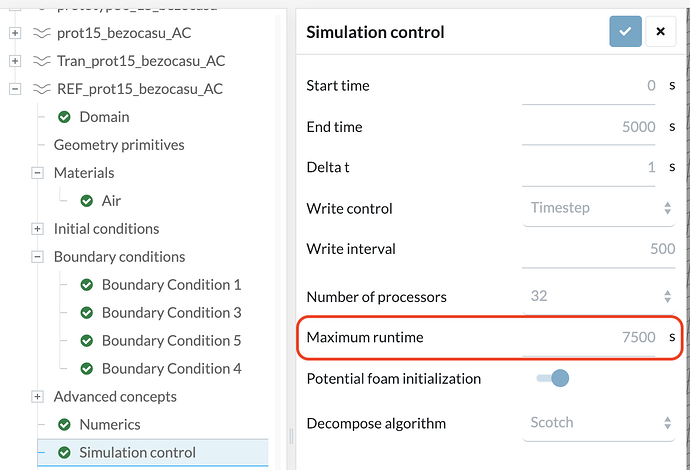Click the status icon for Boundary Condition 5

86,341
